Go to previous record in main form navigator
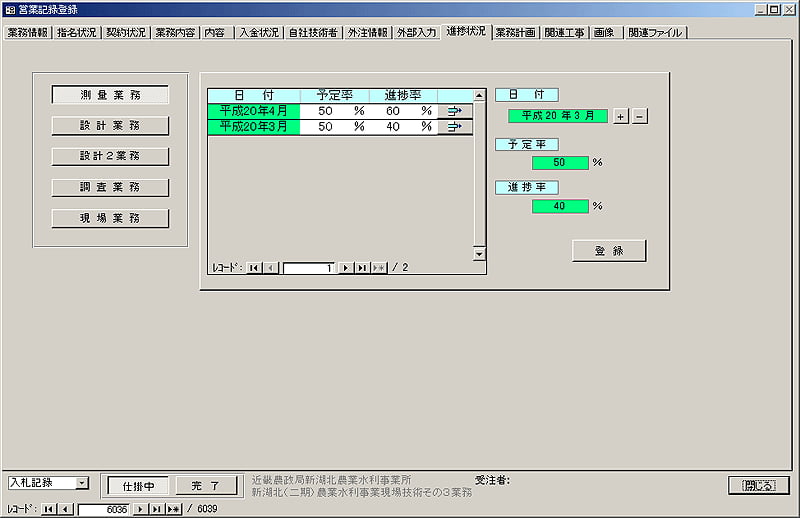This screenshot has height=518, width=800. click(65, 509)
